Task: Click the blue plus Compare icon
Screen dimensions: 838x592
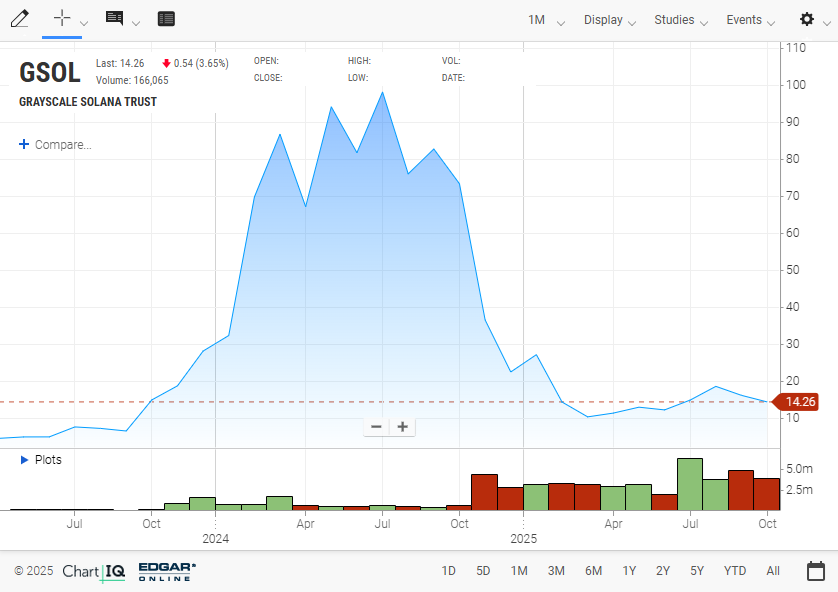Action: click(24, 144)
